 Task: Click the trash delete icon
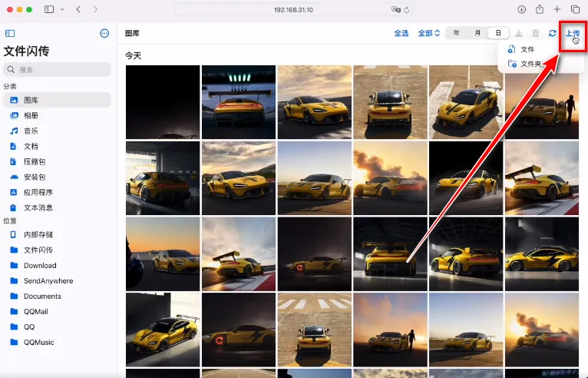coord(536,34)
